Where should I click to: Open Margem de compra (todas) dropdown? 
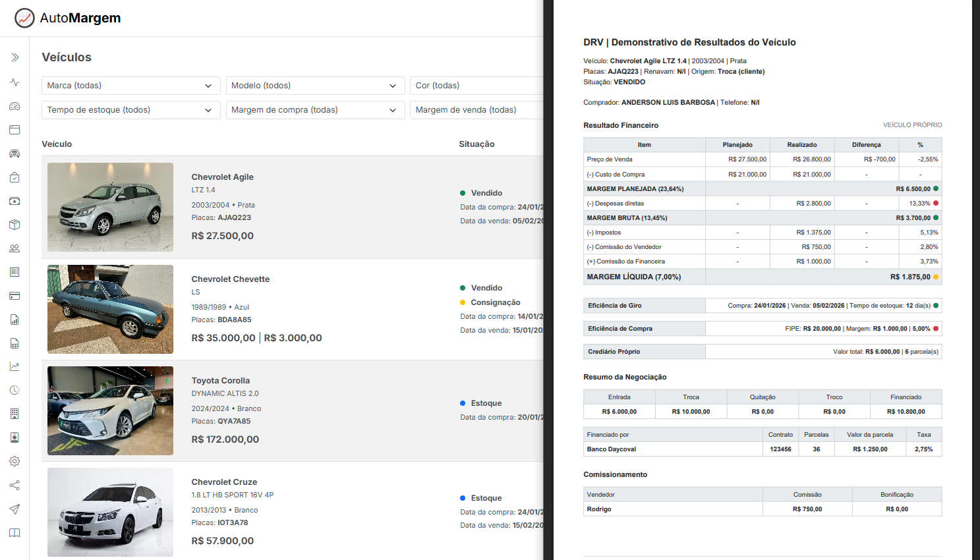(314, 110)
